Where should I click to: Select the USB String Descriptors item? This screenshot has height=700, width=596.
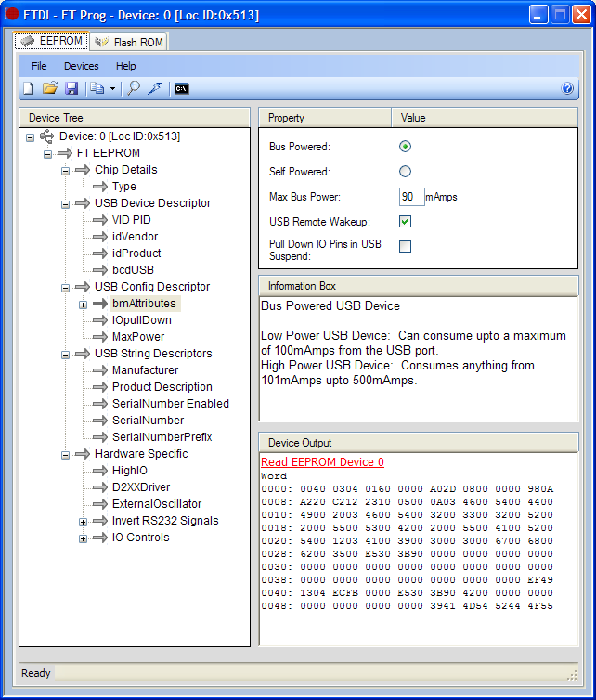[x=153, y=354]
